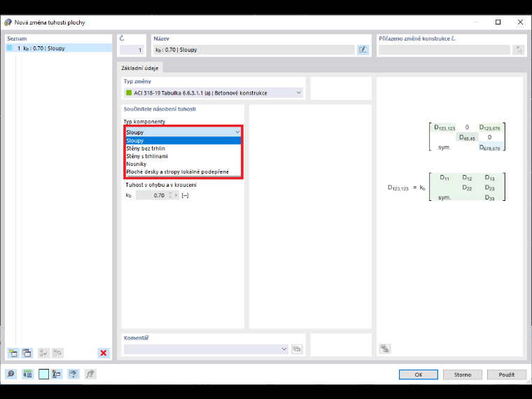The height and width of the screenshot is (399, 532).
Task: Copy the selected list item
Action: pyautogui.click(x=27, y=353)
